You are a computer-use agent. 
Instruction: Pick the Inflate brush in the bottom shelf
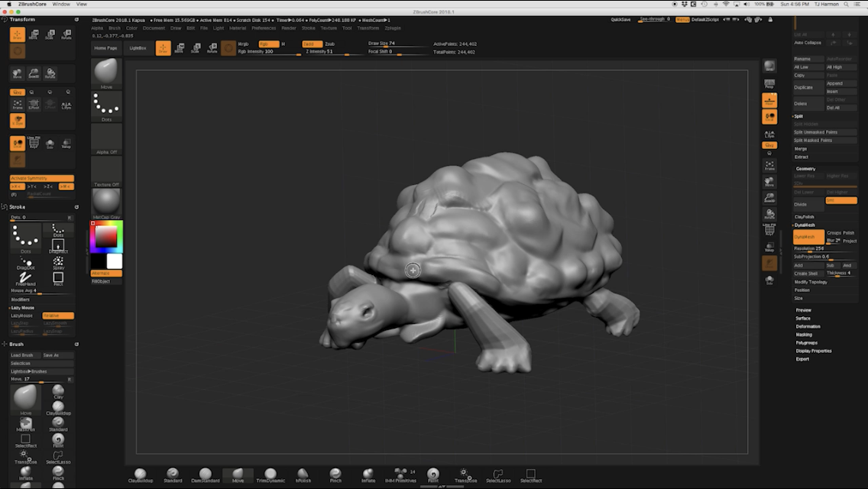[x=368, y=475]
